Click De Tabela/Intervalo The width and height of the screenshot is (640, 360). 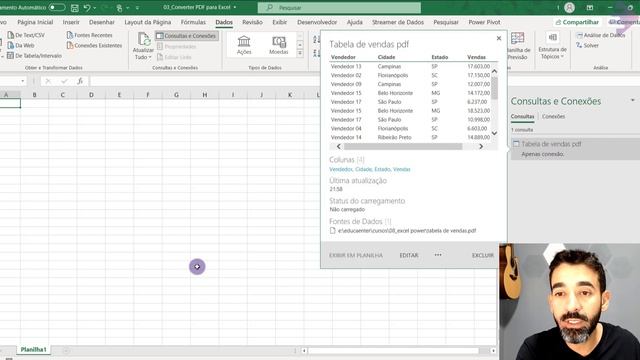[34, 56]
